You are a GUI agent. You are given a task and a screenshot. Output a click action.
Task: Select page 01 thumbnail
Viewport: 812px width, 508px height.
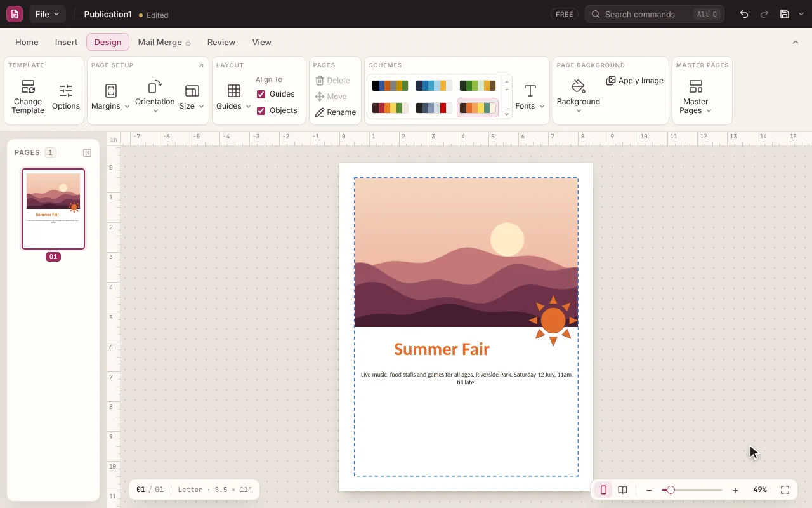tap(53, 209)
